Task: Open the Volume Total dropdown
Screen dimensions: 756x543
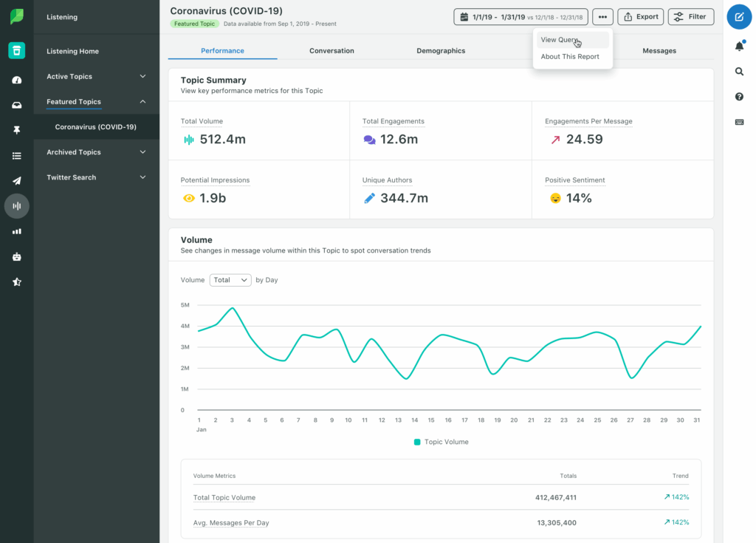Action: [230, 280]
